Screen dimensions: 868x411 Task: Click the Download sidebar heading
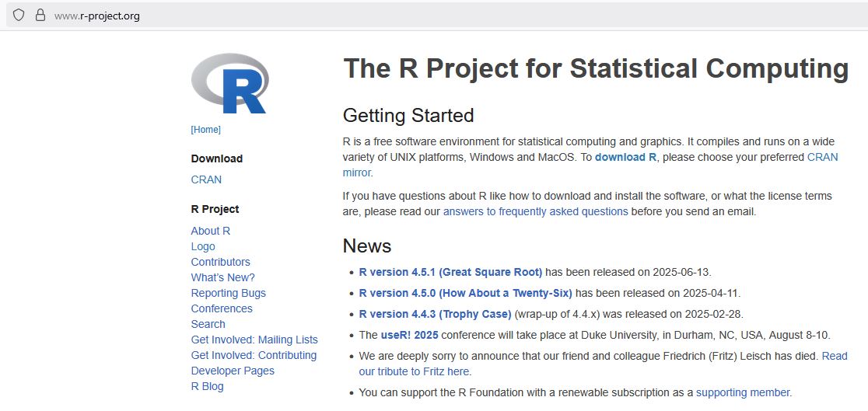pos(217,158)
